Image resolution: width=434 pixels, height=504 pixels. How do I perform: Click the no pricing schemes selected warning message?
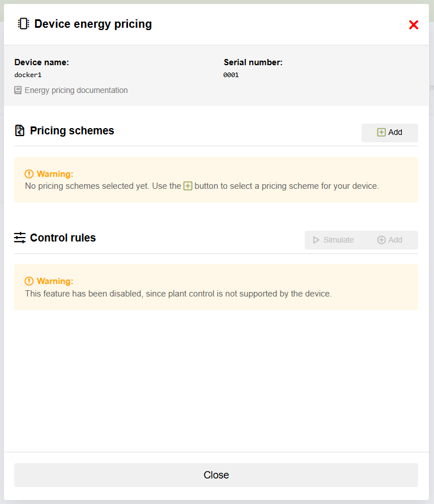(x=202, y=186)
